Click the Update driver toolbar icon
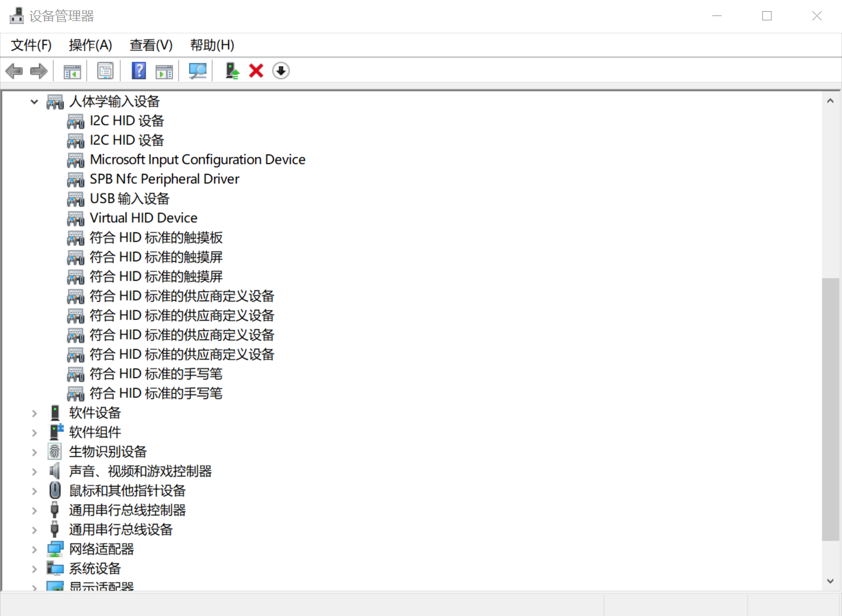Viewport: 842px width, 616px height. pyautogui.click(x=232, y=71)
